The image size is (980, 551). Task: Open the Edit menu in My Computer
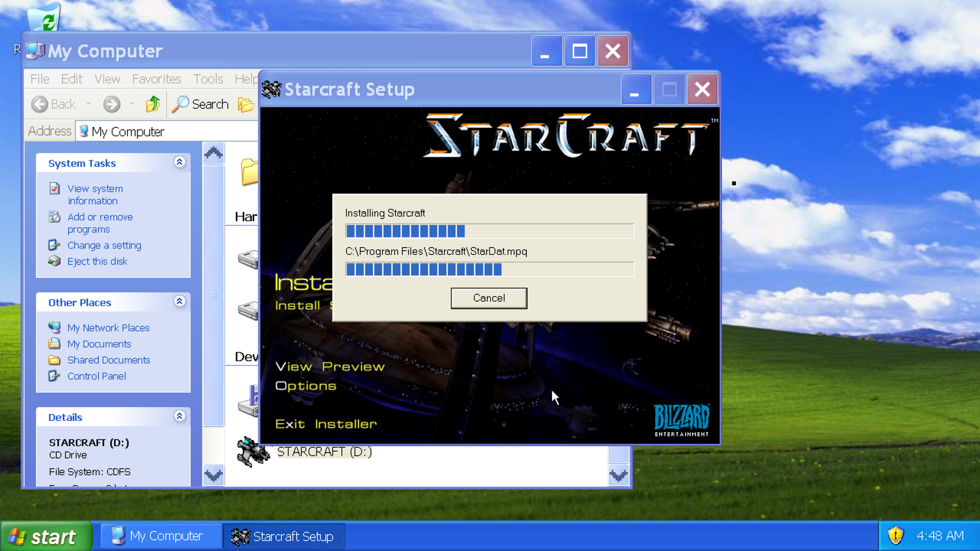[71, 79]
